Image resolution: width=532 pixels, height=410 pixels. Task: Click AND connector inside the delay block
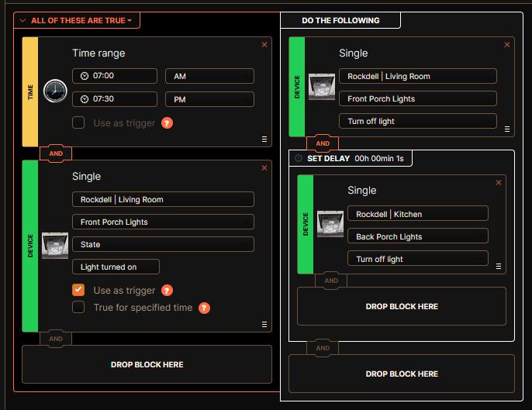[x=331, y=281]
